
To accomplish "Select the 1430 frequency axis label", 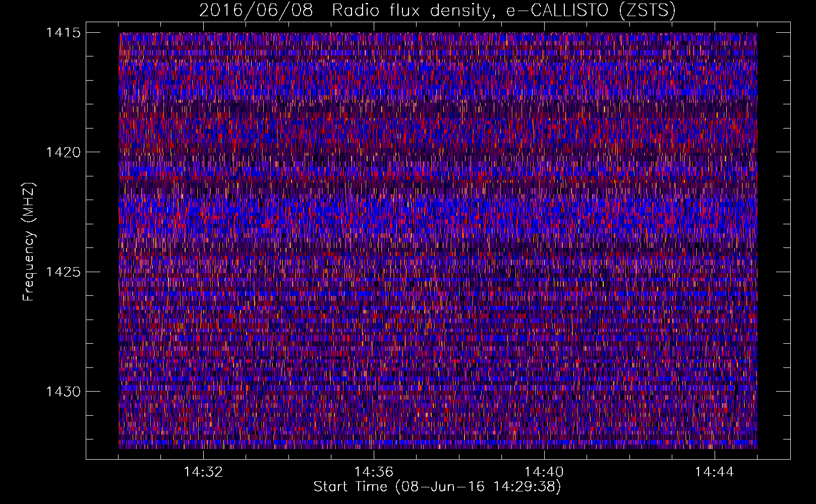I will 63,392.
